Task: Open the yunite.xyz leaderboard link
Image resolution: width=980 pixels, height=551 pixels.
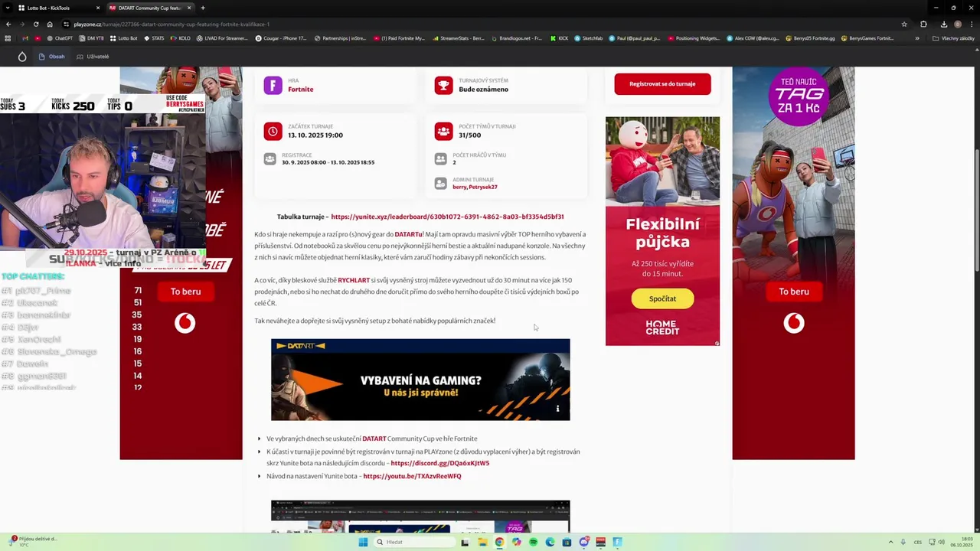Action: click(x=447, y=217)
